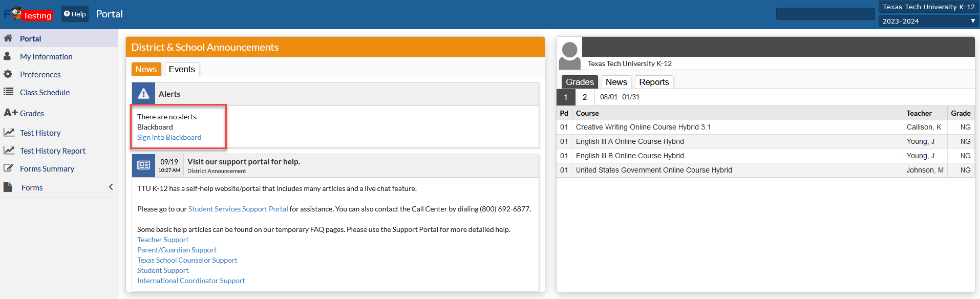Open the 2023-2024 school year dropdown

[x=929, y=21]
